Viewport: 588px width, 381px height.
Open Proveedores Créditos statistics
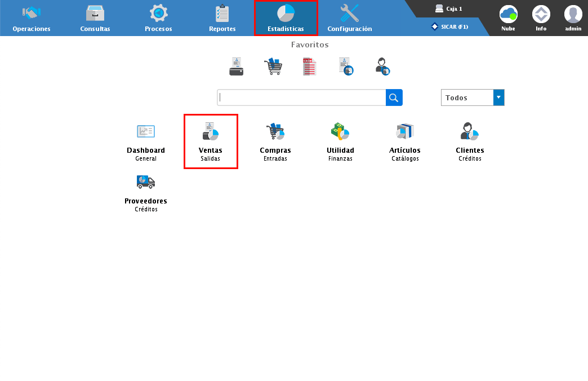click(146, 192)
